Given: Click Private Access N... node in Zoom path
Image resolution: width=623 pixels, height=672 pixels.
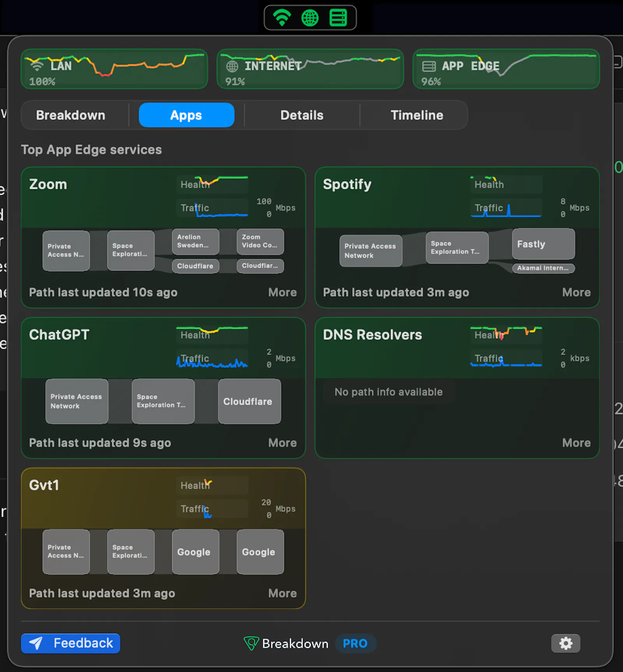Looking at the screenshot, I should (66, 251).
